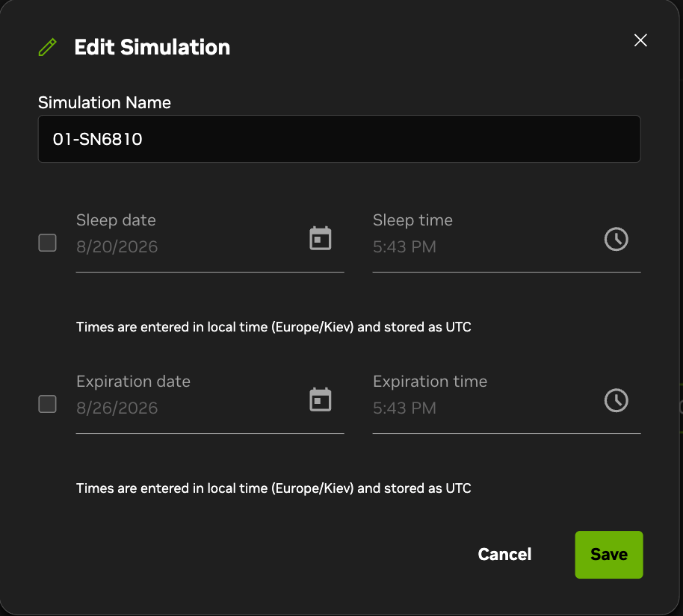The image size is (683, 616).
Task: Click the Simulation Name field label
Action: tap(105, 102)
